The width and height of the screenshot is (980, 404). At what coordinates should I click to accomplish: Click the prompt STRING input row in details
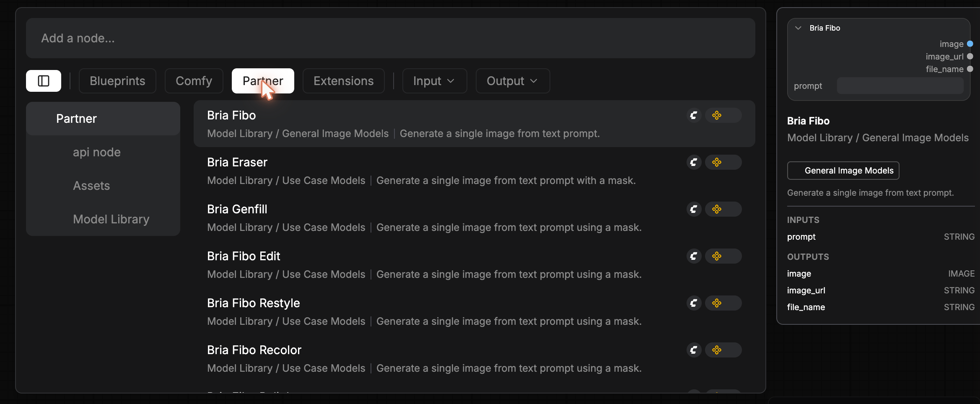click(x=881, y=237)
